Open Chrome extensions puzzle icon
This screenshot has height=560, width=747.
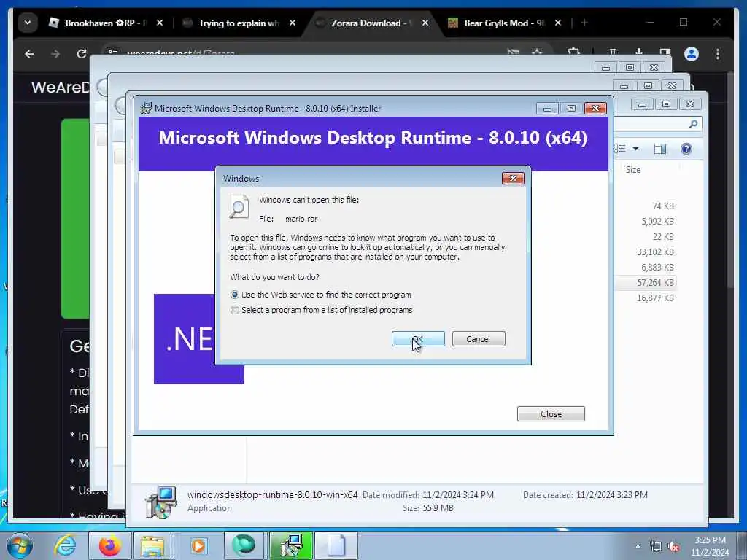(574, 52)
